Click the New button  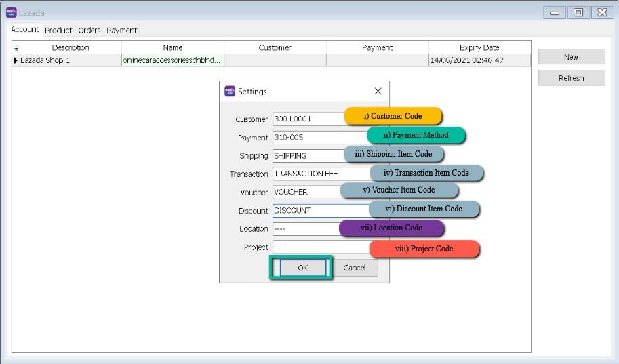click(x=571, y=57)
